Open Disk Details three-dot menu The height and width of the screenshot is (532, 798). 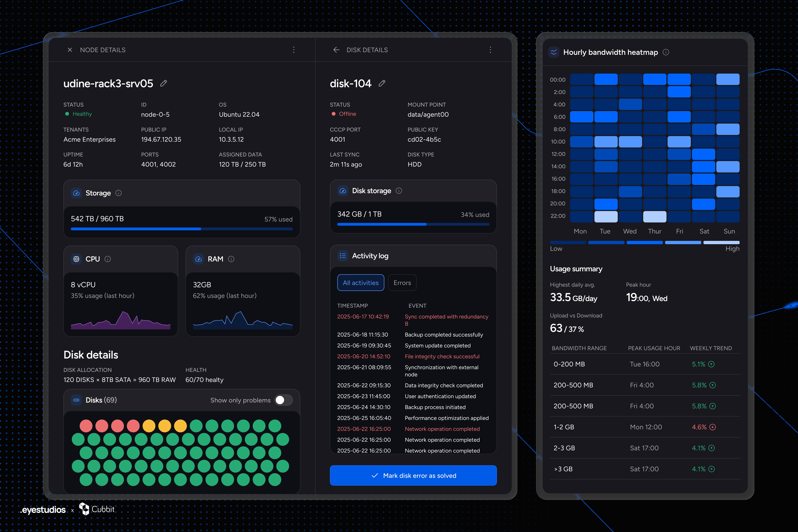point(490,50)
